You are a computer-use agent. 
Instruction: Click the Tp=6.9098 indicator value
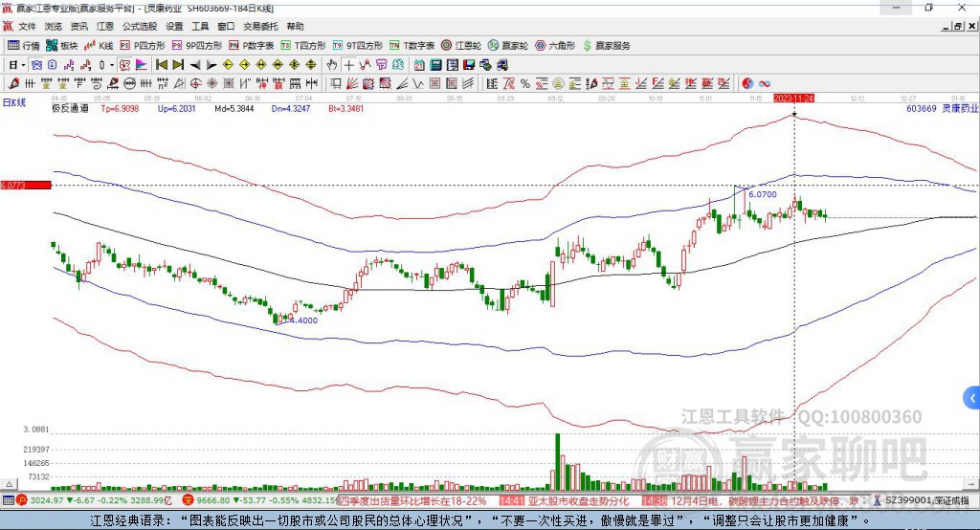[120, 108]
